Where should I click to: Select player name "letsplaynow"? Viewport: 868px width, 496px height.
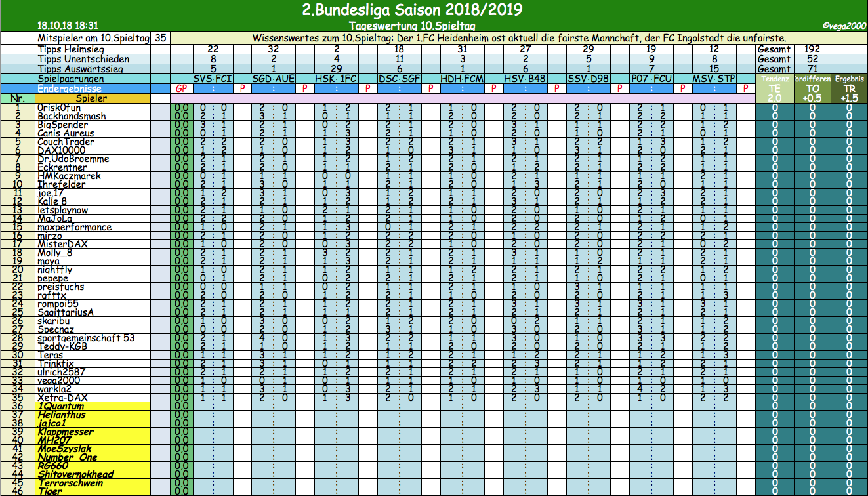[x=63, y=210]
